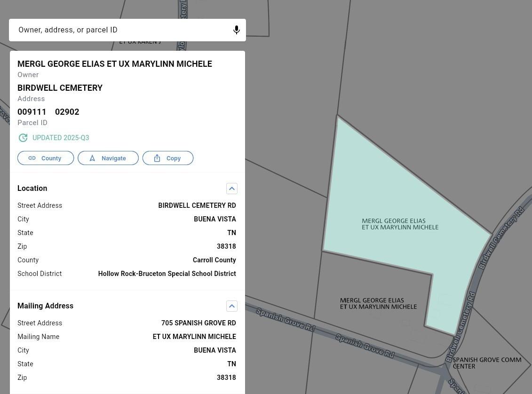Click the refresh icon beside UPDATED 2025-Q3
This screenshot has width=532, height=394.
pyautogui.click(x=23, y=138)
